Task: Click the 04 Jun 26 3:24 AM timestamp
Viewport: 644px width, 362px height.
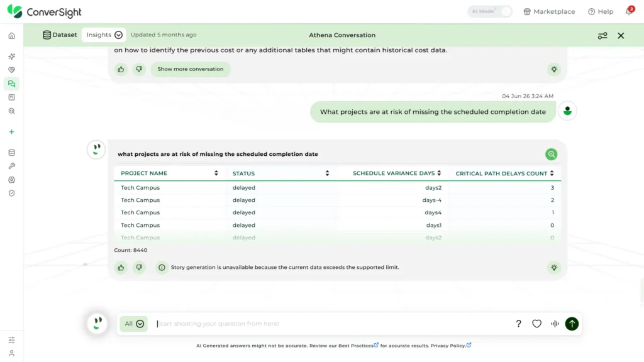Action: pos(528,96)
